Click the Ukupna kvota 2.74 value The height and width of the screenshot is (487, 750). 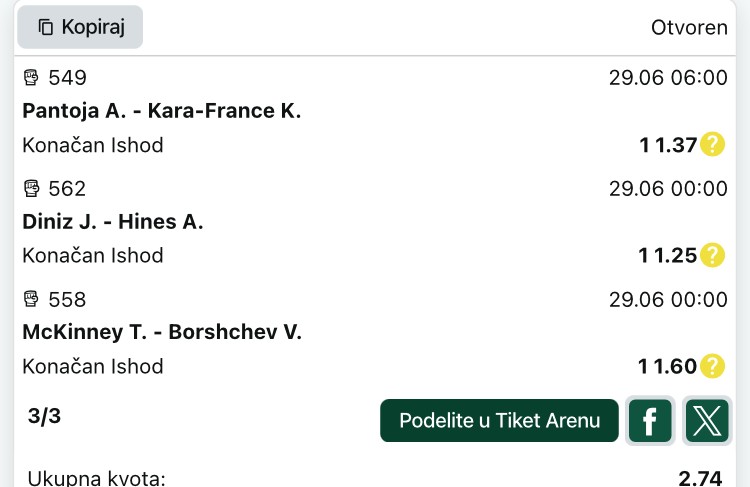click(700, 478)
